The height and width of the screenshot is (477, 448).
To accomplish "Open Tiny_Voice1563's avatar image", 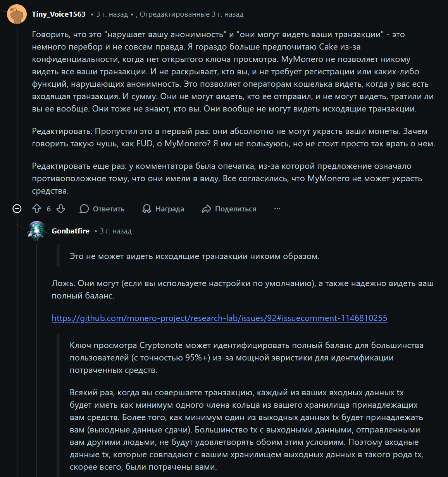I will [x=17, y=14].
